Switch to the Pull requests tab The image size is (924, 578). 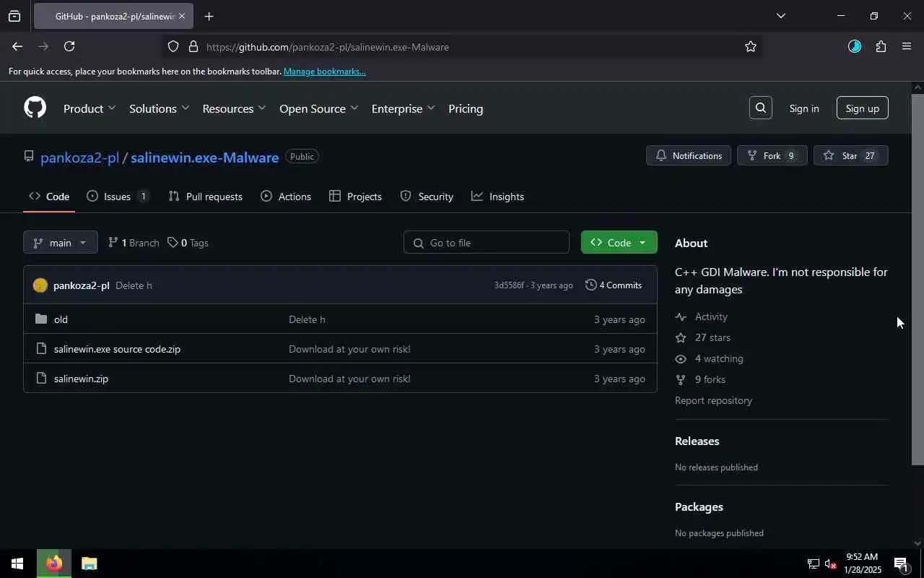(x=205, y=197)
